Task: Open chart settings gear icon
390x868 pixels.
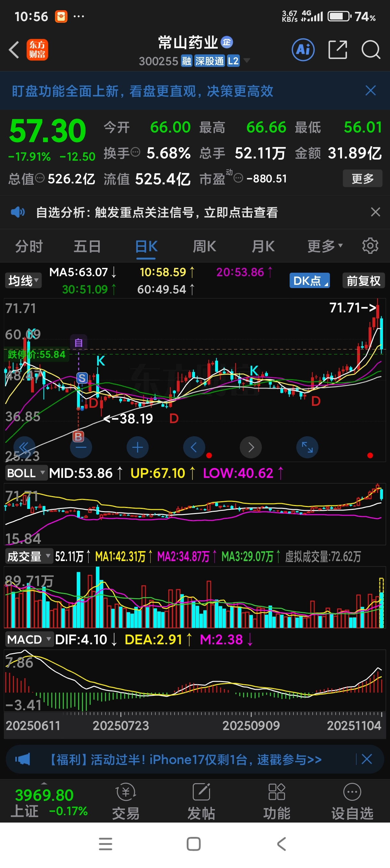Action: click(x=370, y=246)
